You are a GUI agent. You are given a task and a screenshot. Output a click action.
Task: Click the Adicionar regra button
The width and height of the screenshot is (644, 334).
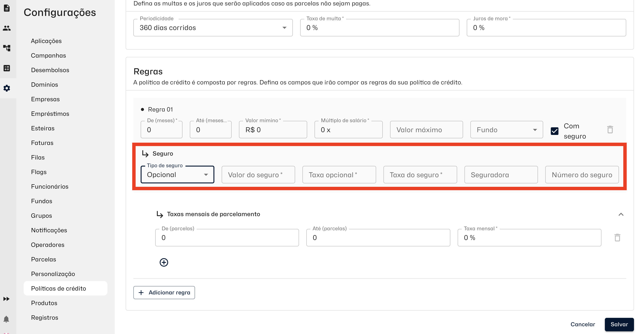pos(164,293)
